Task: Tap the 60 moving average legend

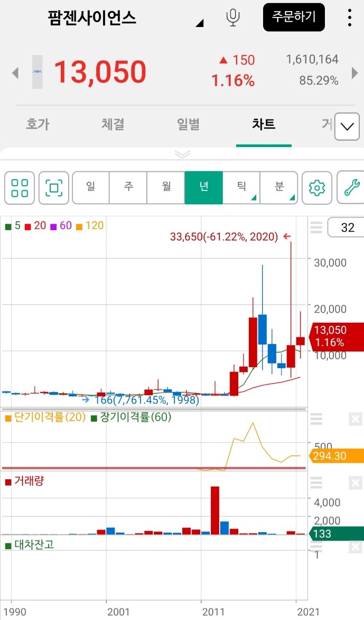Action: pos(61,226)
